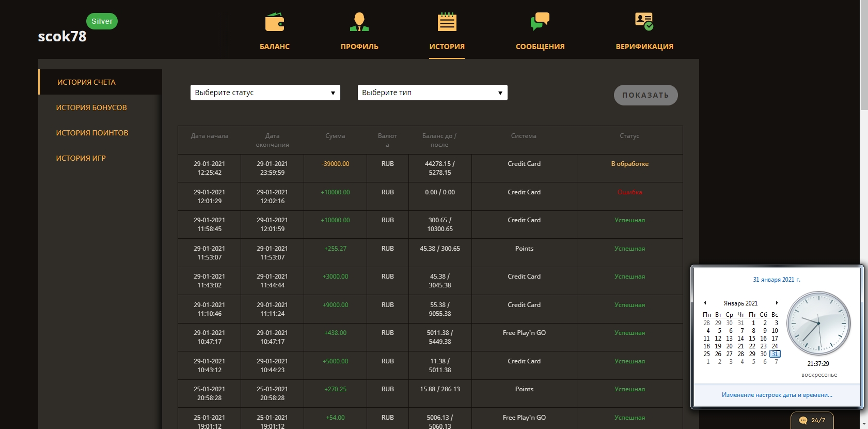Click the -39000.00 amount cell

click(x=335, y=164)
